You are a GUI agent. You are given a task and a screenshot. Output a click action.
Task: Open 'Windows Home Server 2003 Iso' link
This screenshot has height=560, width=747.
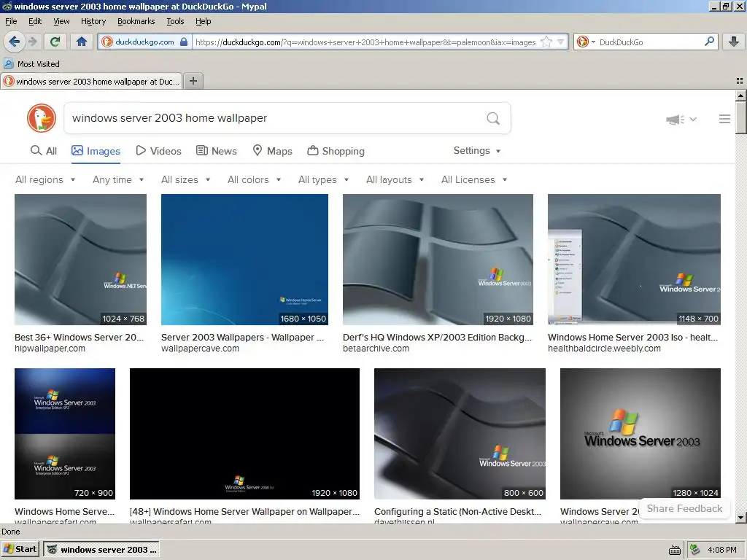click(632, 337)
